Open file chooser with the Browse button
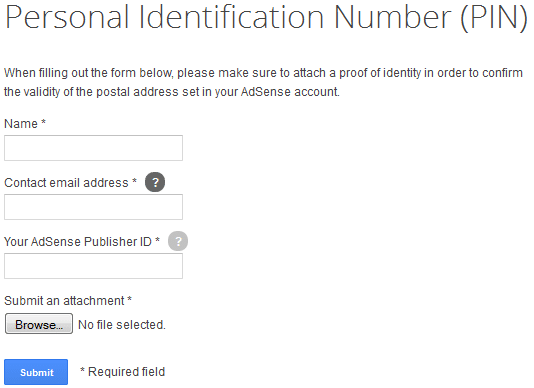 (39, 324)
